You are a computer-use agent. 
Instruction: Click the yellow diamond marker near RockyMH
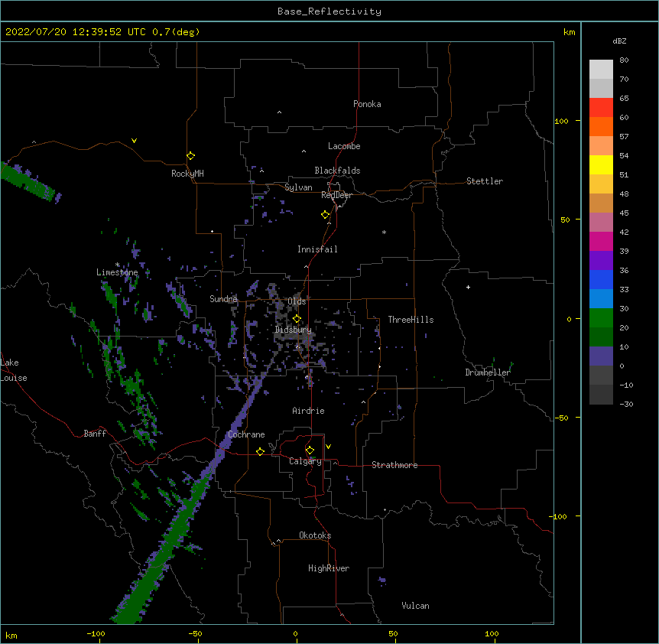(x=191, y=156)
